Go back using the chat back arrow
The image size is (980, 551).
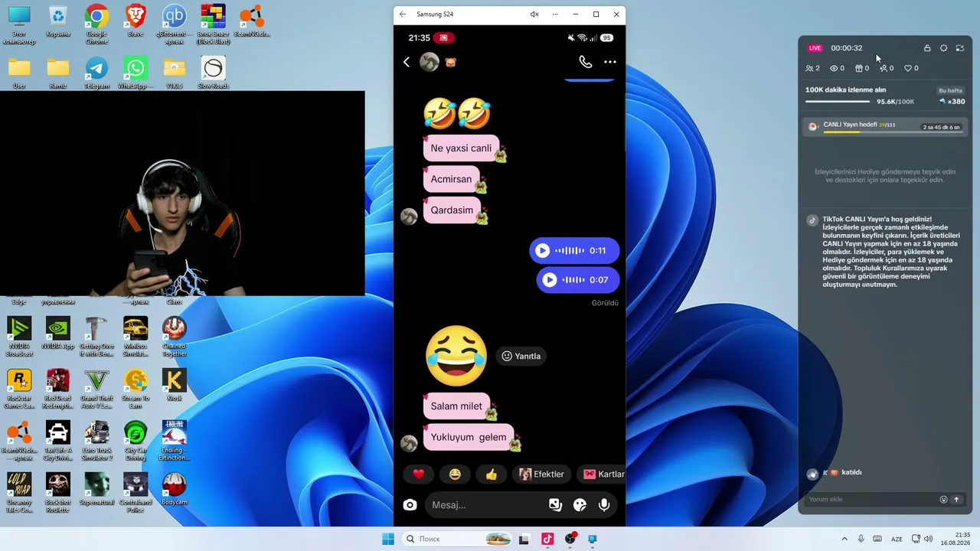[x=407, y=62]
